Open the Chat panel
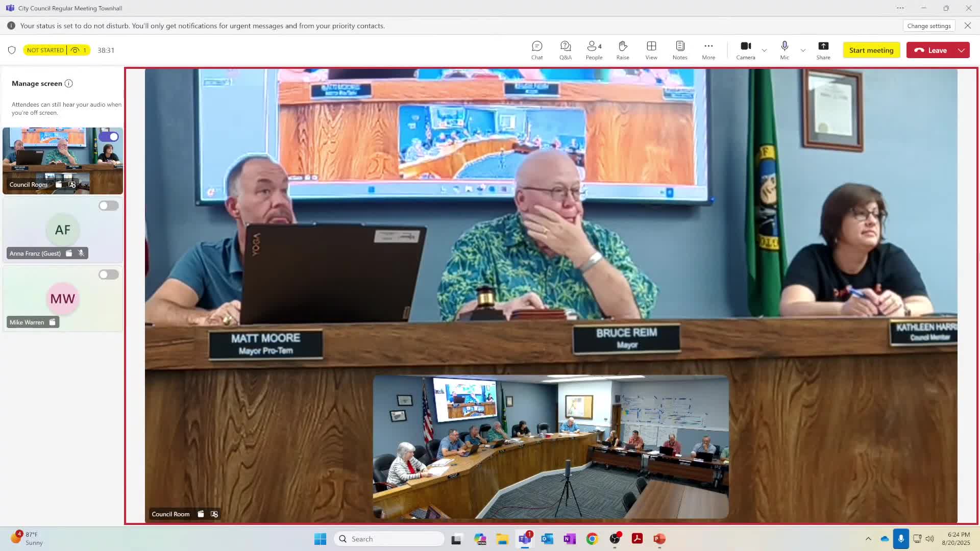Viewport: 980px width, 551px height. (x=537, y=50)
